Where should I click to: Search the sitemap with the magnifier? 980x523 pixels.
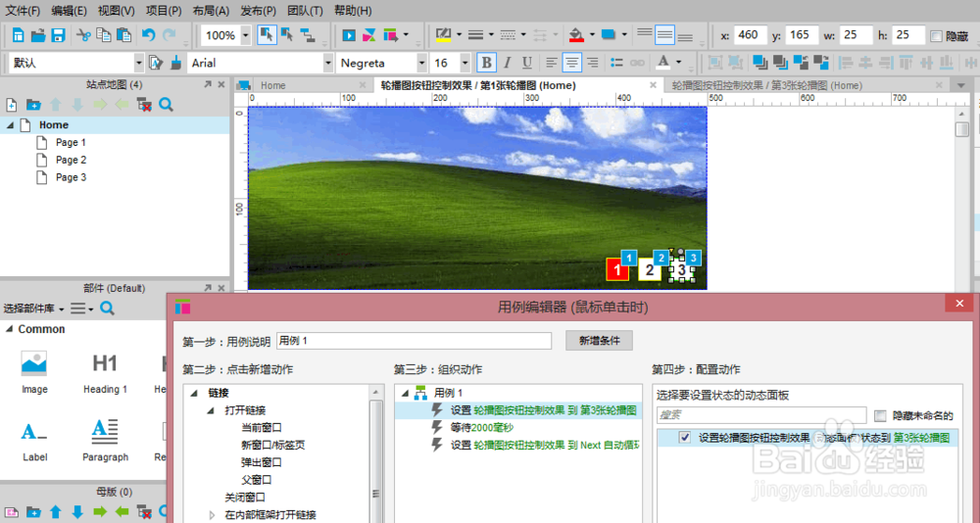pos(166,105)
